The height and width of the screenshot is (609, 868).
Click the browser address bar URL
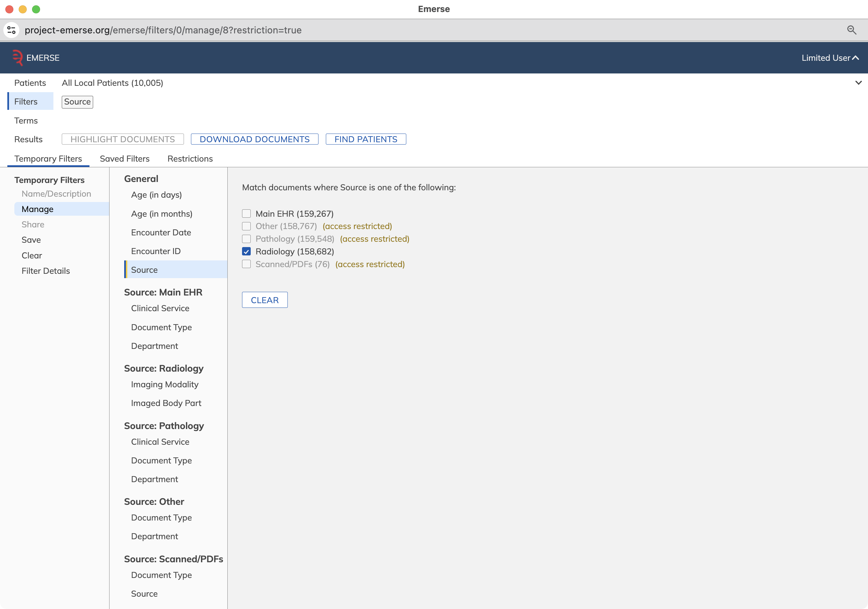click(163, 30)
